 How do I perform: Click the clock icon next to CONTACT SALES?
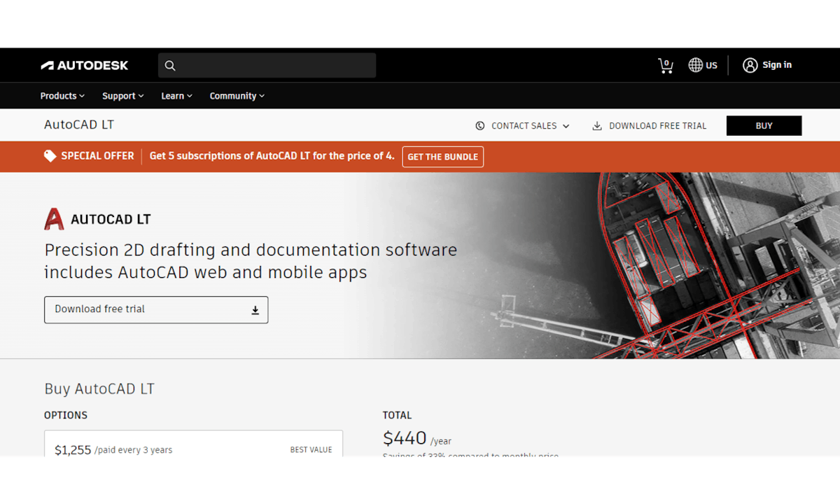[479, 125]
